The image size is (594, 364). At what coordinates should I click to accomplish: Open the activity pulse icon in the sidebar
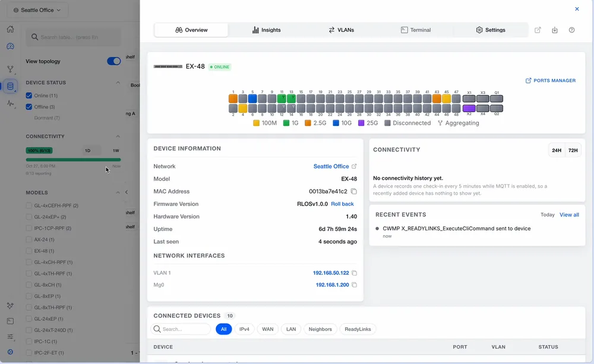10,103
